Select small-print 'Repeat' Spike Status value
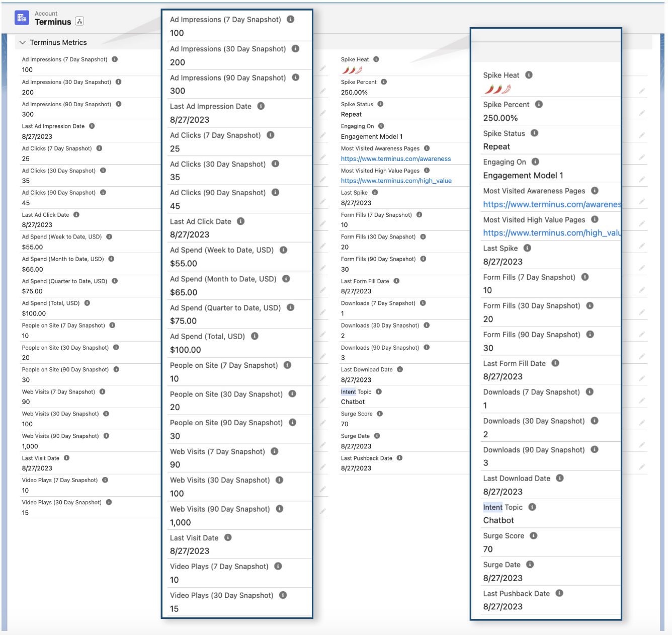 351,114
